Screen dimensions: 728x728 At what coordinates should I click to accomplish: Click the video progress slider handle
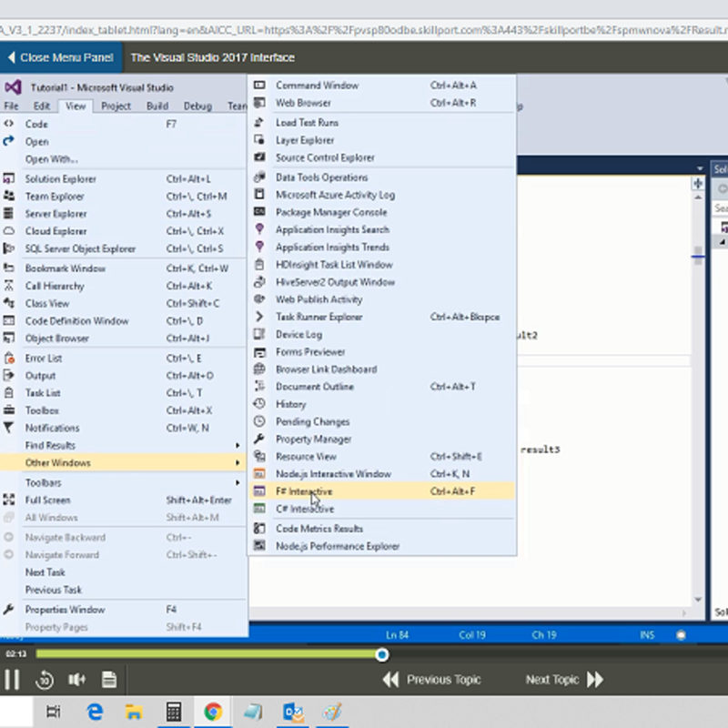tap(382, 654)
